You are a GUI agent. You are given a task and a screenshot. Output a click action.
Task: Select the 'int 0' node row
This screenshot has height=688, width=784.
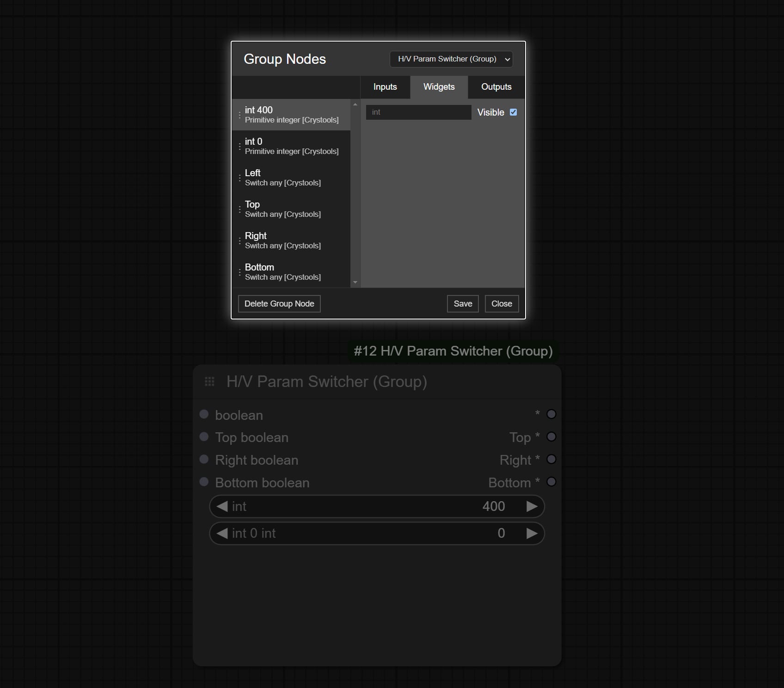(x=291, y=146)
